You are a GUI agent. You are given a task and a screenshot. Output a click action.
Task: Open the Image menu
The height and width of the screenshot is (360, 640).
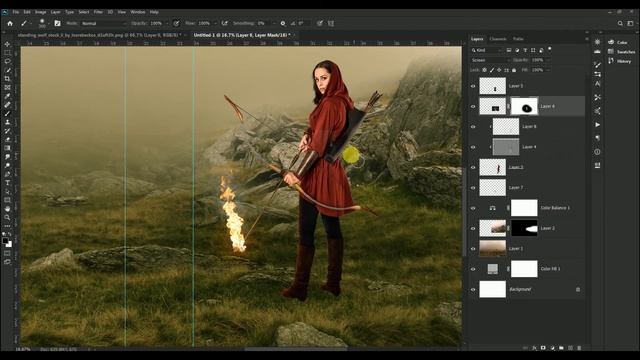40,12
